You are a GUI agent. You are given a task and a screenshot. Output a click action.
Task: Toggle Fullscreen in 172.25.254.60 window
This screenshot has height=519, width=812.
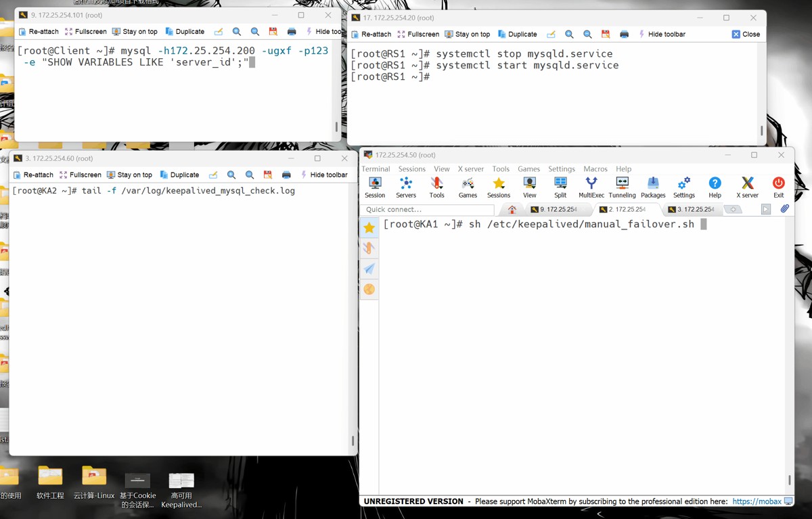(80, 175)
